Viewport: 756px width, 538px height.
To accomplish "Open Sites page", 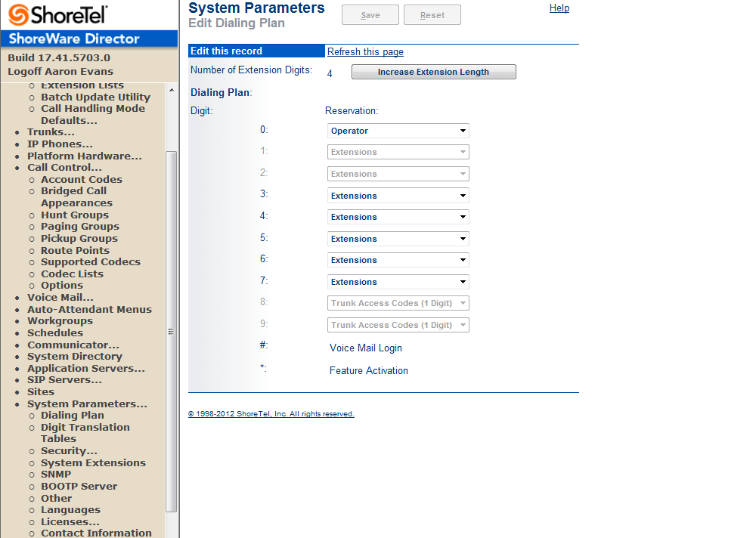I will coord(41,392).
